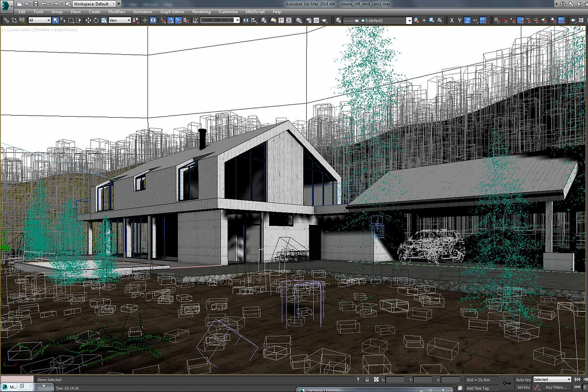Select the Rotate transform tool

point(96,21)
